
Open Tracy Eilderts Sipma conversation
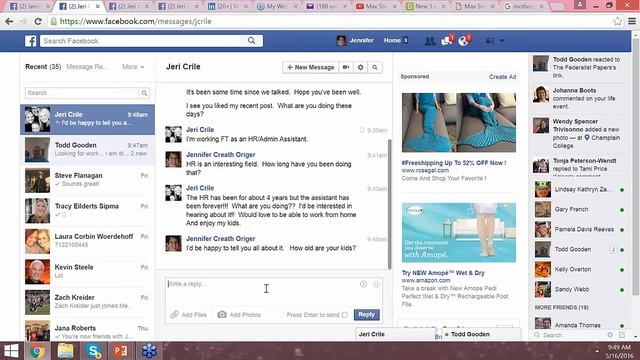tap(87, 211)
